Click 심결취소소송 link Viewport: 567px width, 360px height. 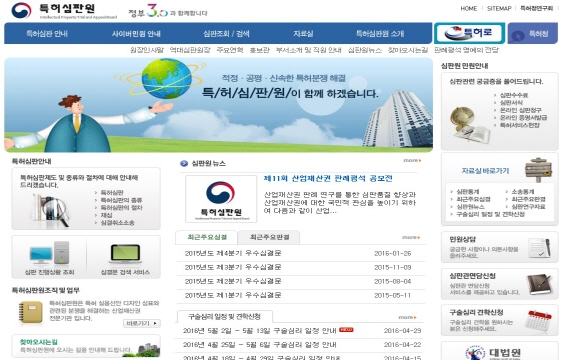118,223
